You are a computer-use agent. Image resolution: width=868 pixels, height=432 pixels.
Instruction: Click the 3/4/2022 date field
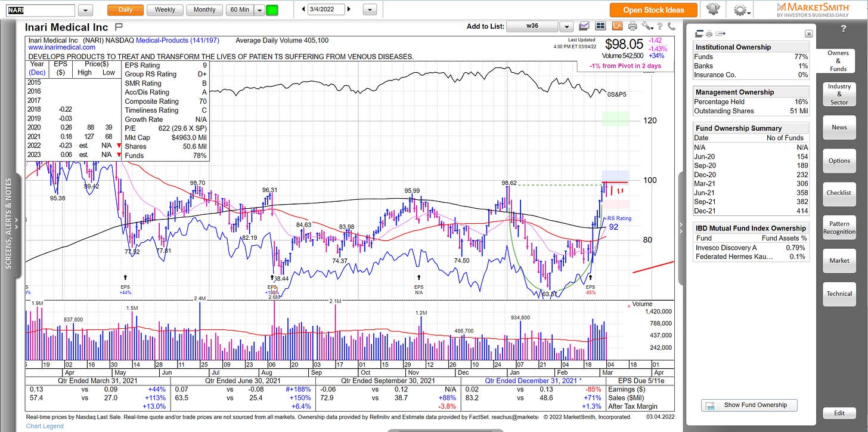(326, 10)
